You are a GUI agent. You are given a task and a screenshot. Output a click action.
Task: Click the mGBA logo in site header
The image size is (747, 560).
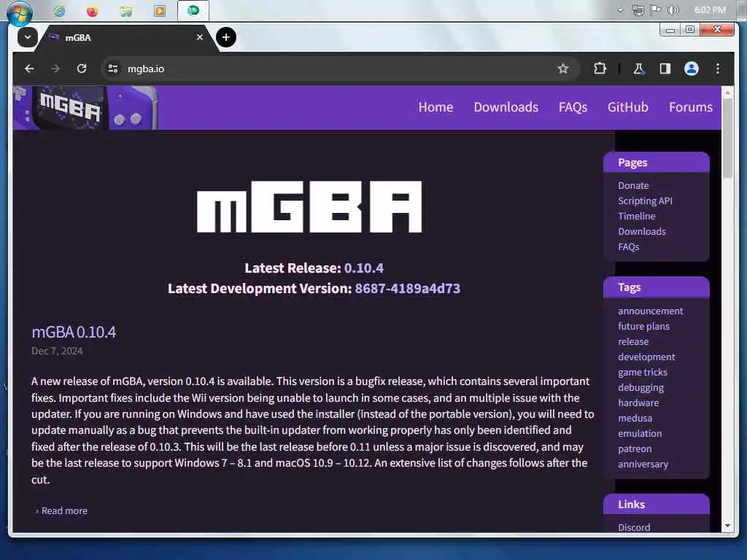click(86, 108)
